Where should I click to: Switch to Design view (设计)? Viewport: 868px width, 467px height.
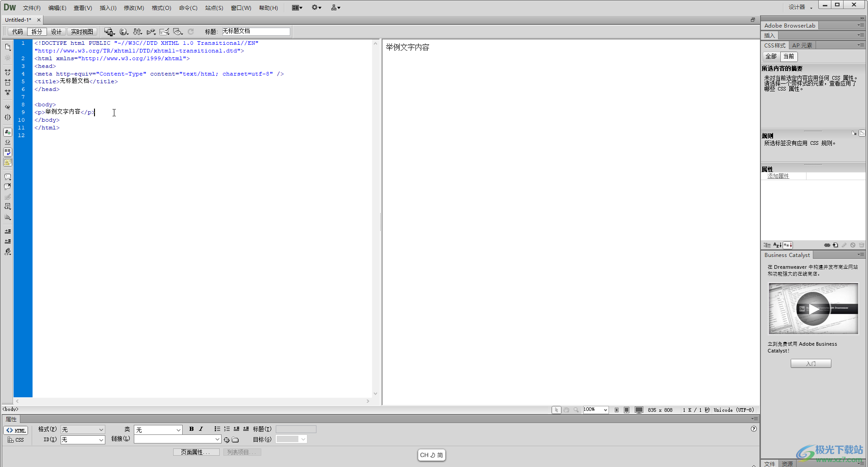pos(56,32)
